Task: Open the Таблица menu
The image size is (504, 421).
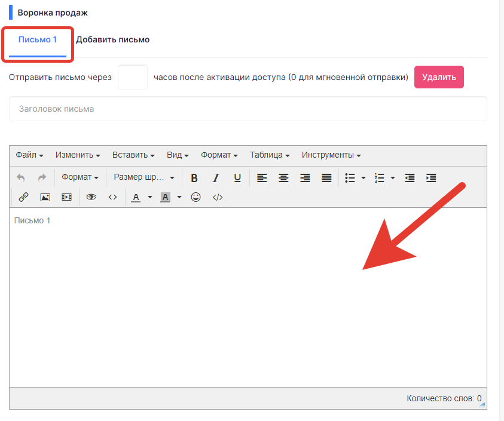Action: 270,155
